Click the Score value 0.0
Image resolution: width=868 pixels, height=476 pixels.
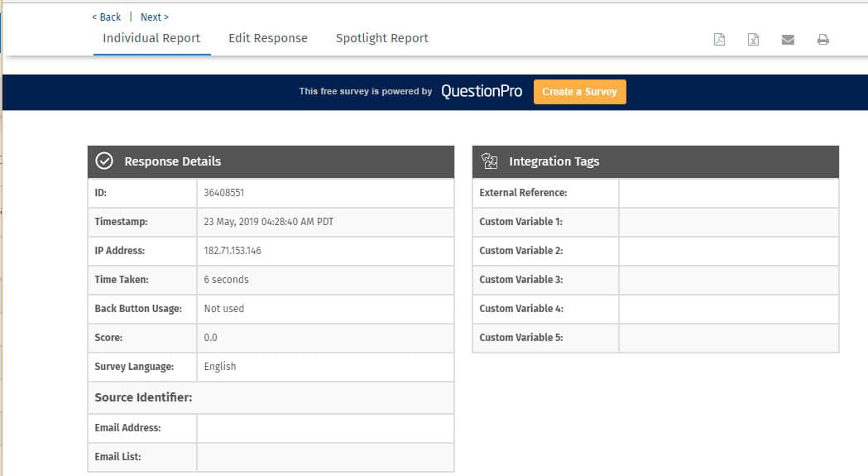[210, 338]
